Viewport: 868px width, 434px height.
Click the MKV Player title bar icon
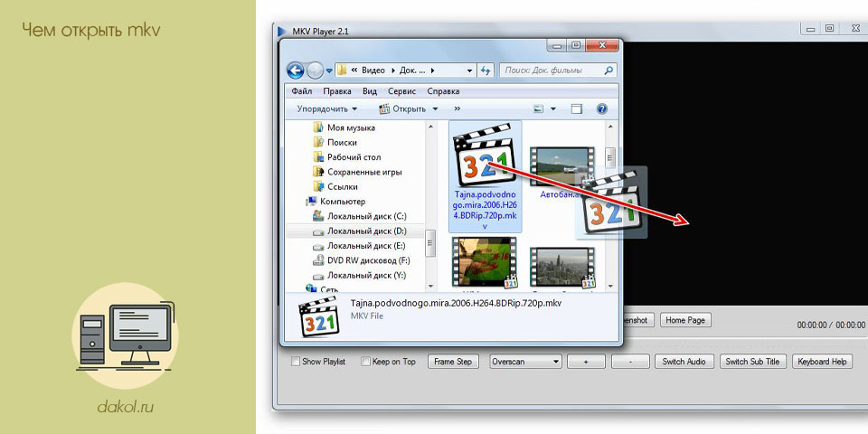(282, 32)
